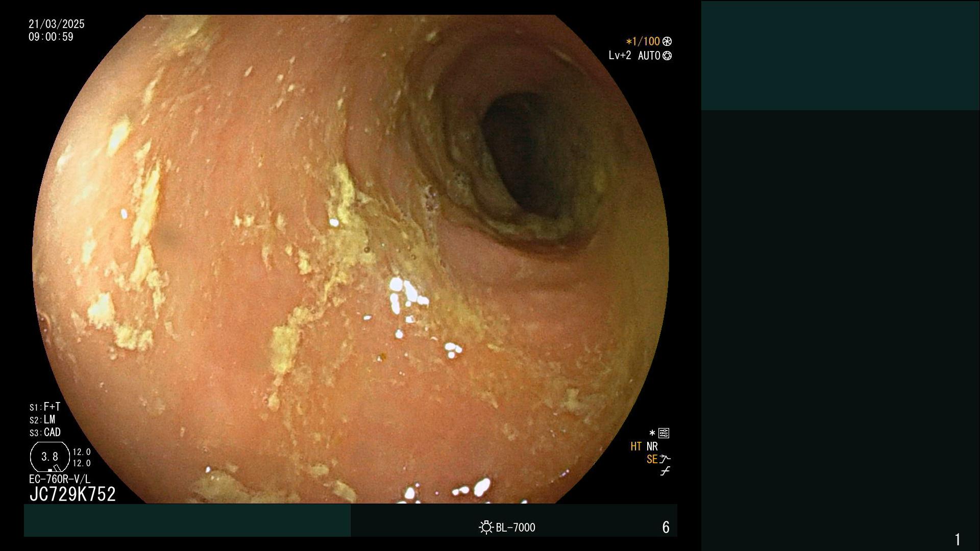Click the AUTO iris mode icon
The width and height of the screenshot is (980, 551).
[x=667, y=56]
